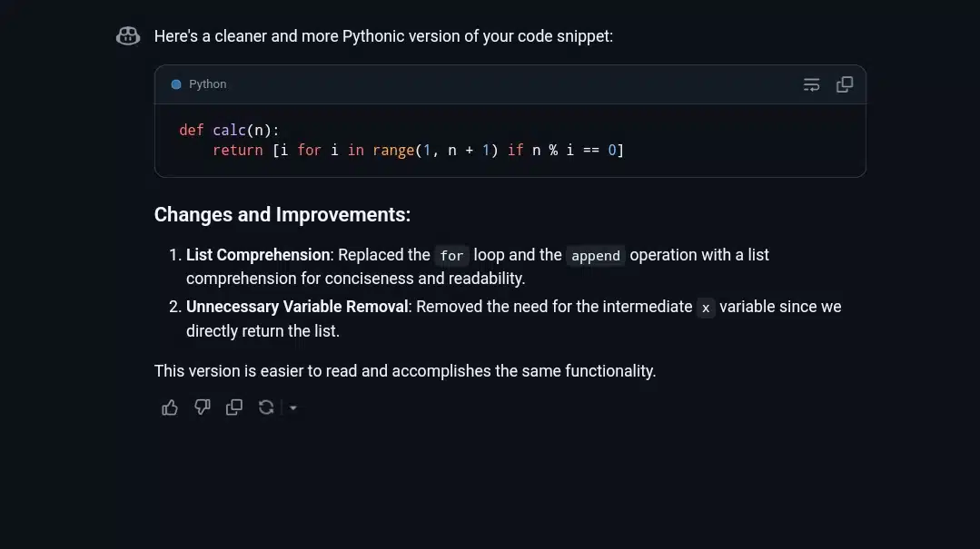Give the response a thumbs up
The width and height of the screenshot is (980, 549).
(169, 407)
